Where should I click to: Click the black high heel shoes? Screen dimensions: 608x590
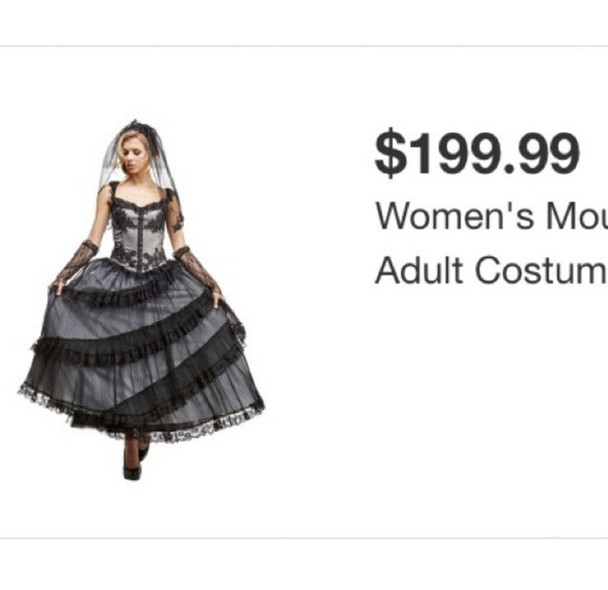tap(135, 463)
